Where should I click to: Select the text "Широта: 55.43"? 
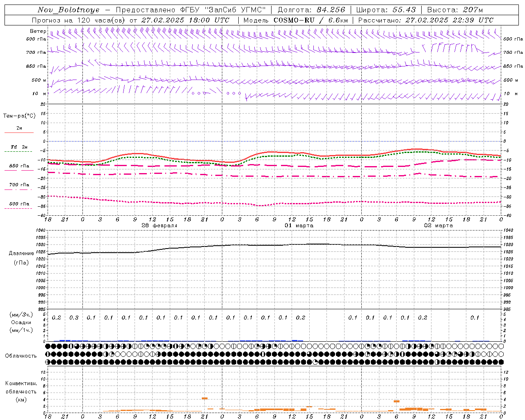coord(386,10)
